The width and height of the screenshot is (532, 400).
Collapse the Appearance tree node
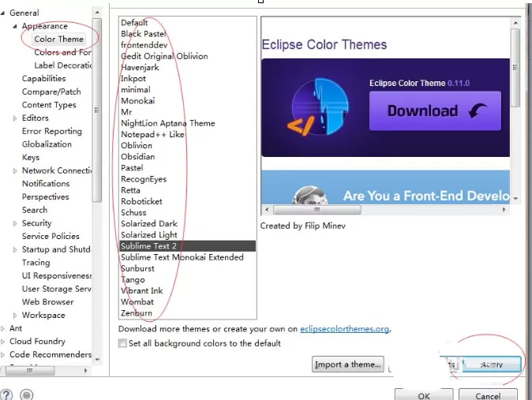pos(15,26)
